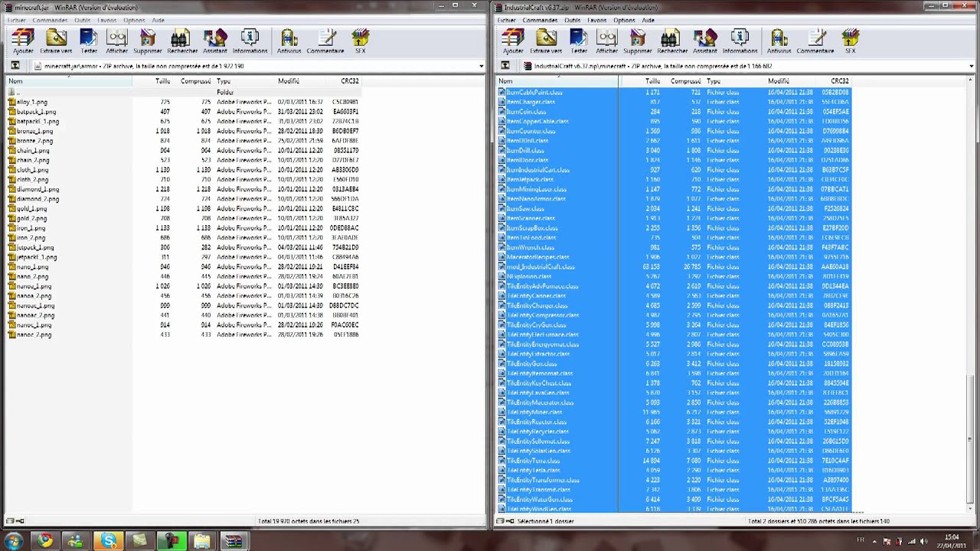Click Ajouter icon in IndustrialCraft window
Screen dimensions: 980x551
click(513, 41)
